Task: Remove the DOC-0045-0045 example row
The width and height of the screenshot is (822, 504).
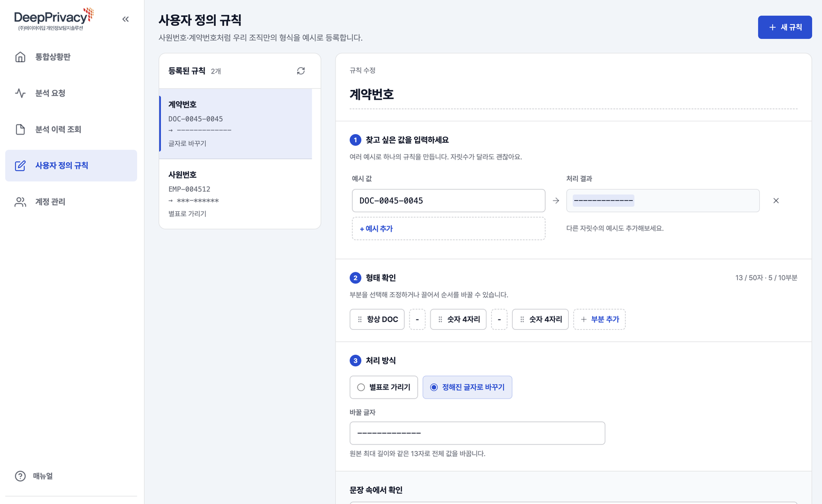Action: point(776,201)
